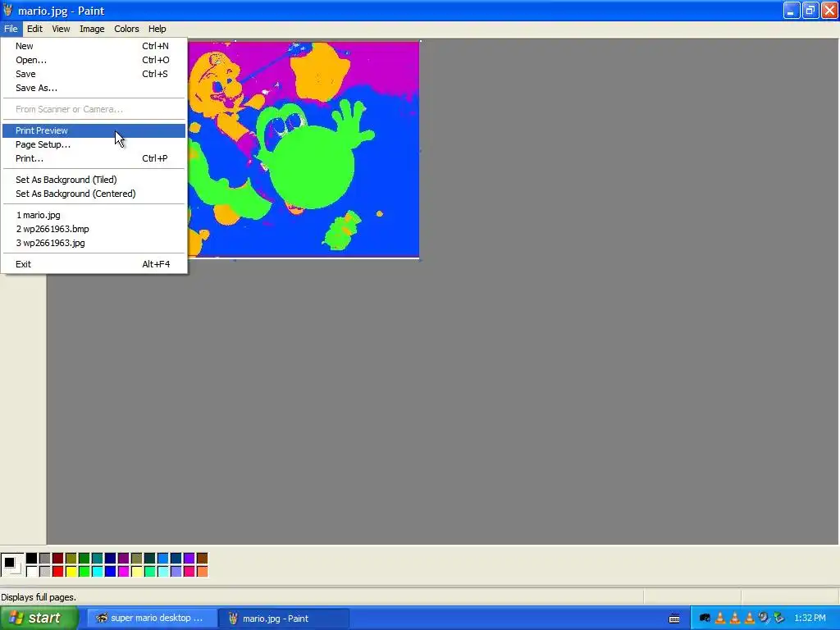Screen dimensions: 840x630
Task: Pick the black color swatch
Action: click(32, 558)
